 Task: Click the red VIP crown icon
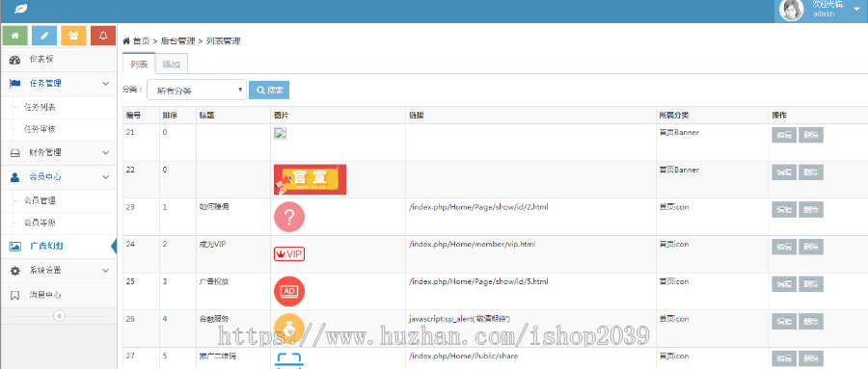[289, 254]
